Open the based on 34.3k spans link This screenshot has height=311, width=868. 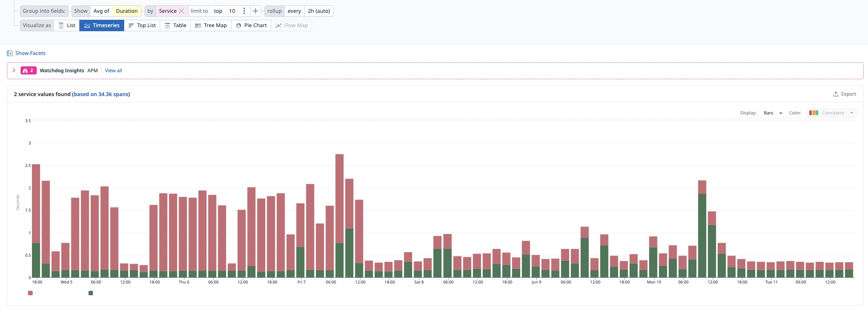[x=101, y=94]
